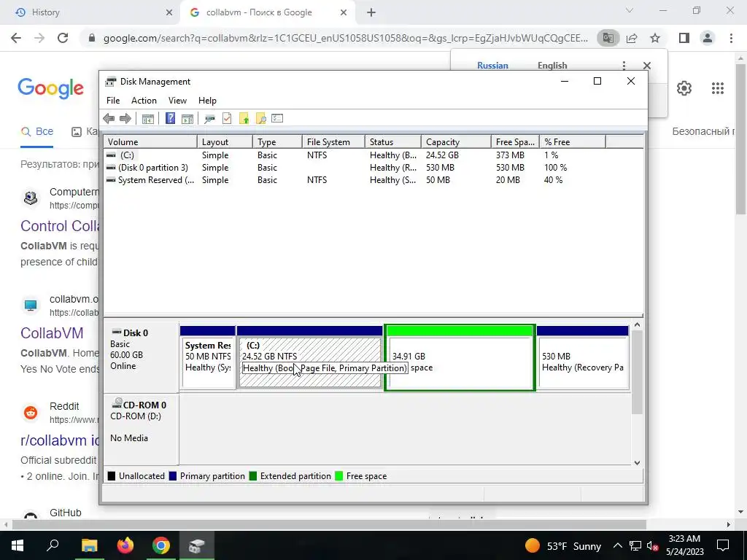Open the Windows Start menu
747x560 pixels.
[x=18, y=545]
